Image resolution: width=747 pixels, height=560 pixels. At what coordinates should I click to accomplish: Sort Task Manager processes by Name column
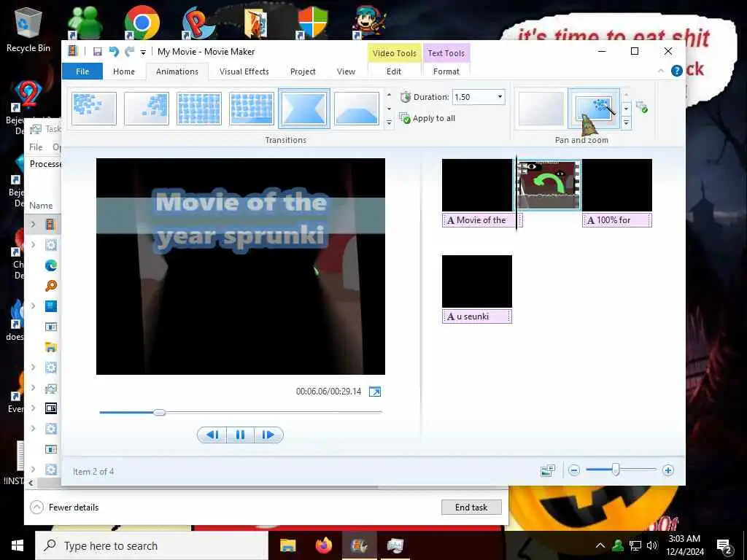click(x=41, y=205)
